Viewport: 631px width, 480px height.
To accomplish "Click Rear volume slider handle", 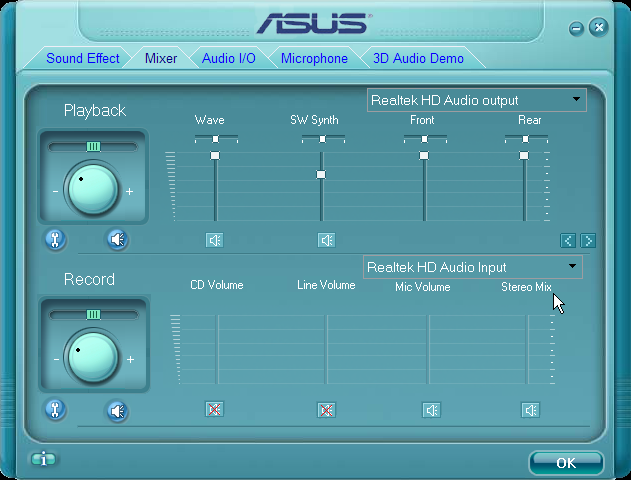I will coord(524,155).
